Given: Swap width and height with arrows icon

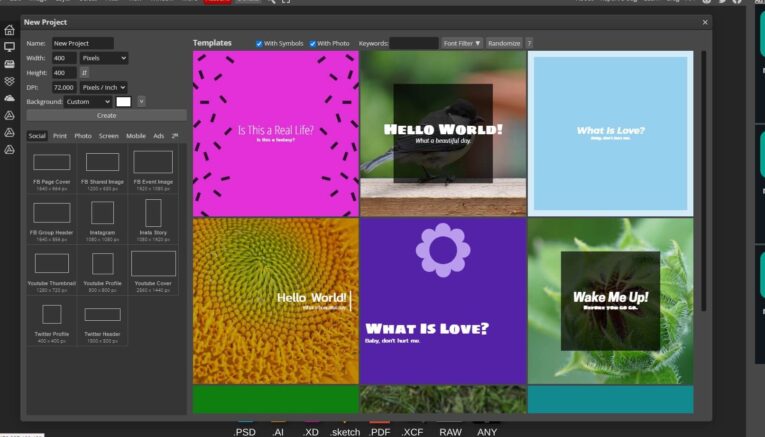Looking at the screenshot, I should [84, 73].
